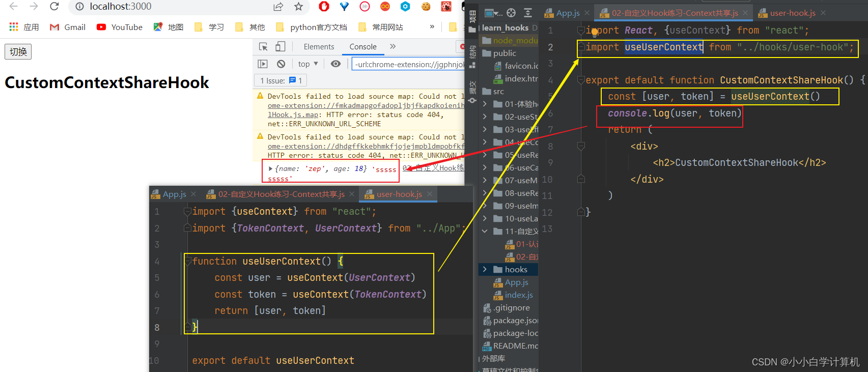
Task: Fold the useUserContext function at line 4 lower editor
Action: 187,262
